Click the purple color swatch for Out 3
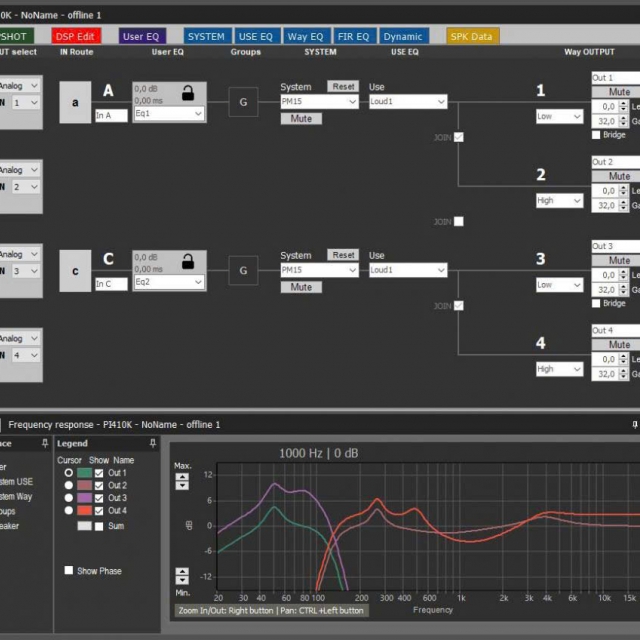640x640 pixels. pos(85,498)
